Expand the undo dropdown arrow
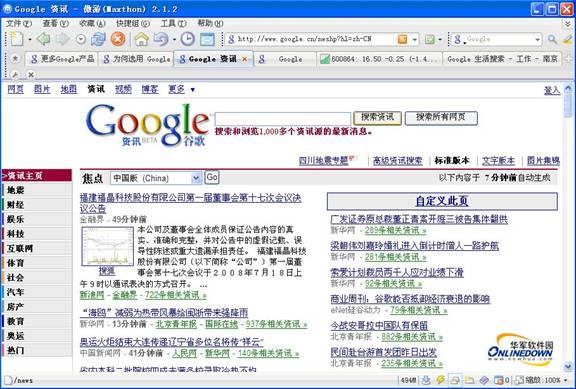Screen dimensions: 576x389 [x=174, y=39]
